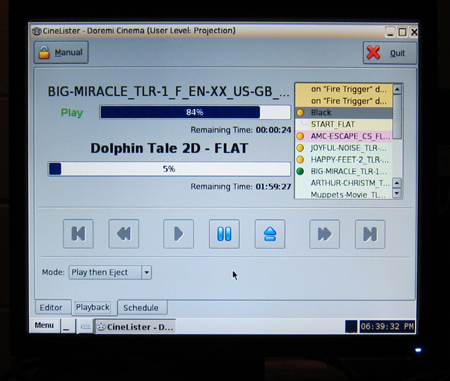The image size is (450, 381).
Task: Select Play then Eject mode box
Action: pyautogui.click(x=110, y=272)
